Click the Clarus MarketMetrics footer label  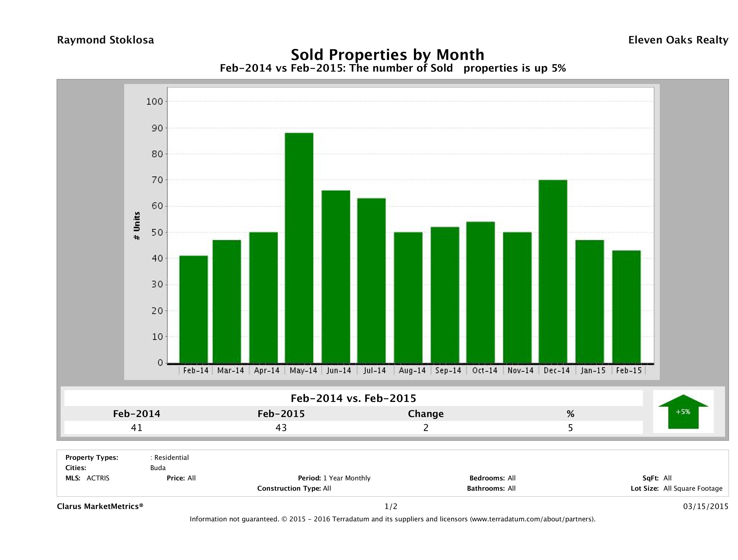pos(100,506)
